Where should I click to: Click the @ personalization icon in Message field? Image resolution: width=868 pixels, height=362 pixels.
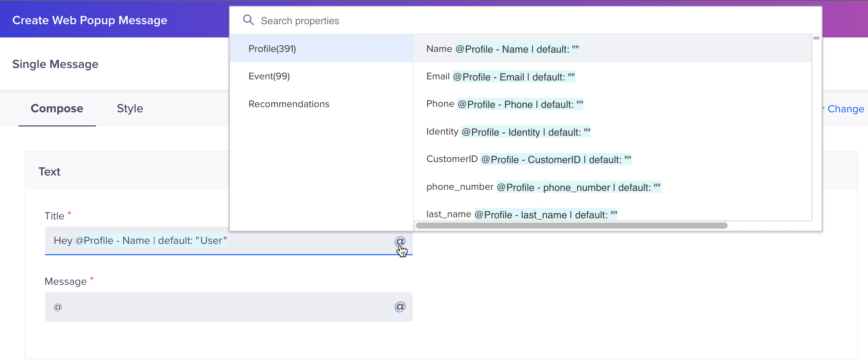point(400,306)
